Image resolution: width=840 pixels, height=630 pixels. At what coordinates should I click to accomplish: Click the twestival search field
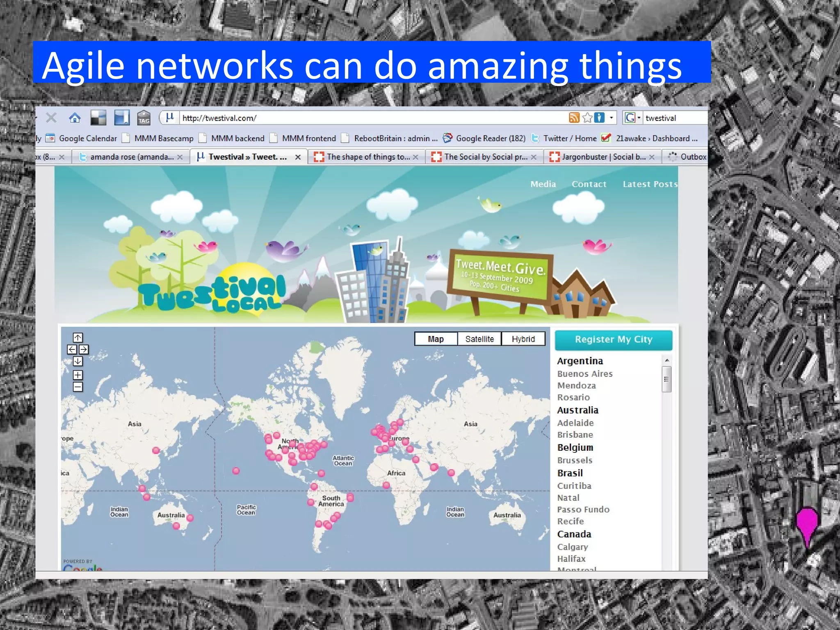pos(676,118)
